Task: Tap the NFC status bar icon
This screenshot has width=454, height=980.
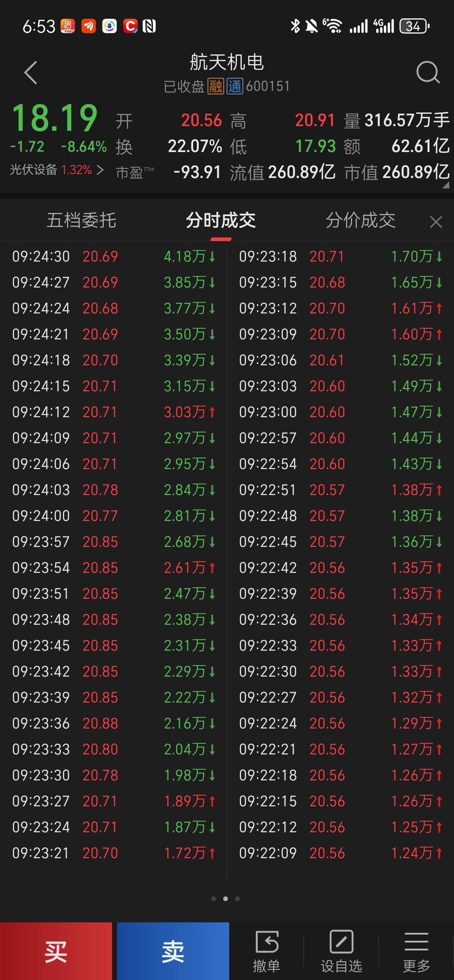Action: point(149,26)
